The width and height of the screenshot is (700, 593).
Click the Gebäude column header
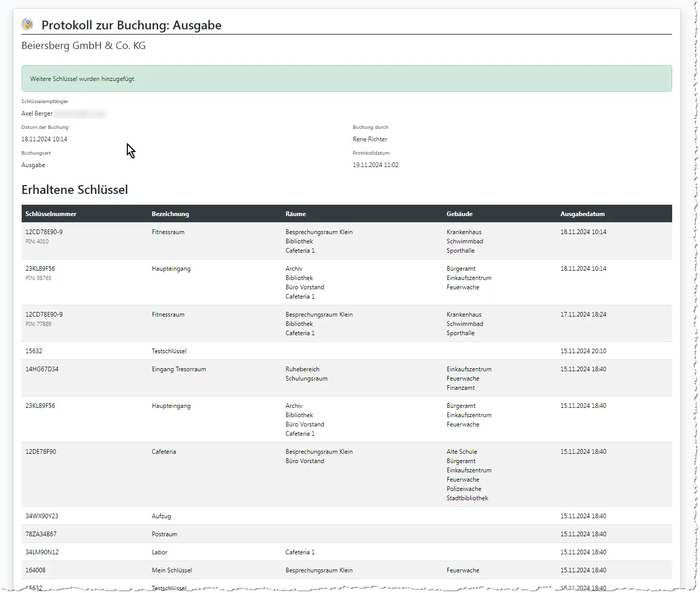pos(459,214)
